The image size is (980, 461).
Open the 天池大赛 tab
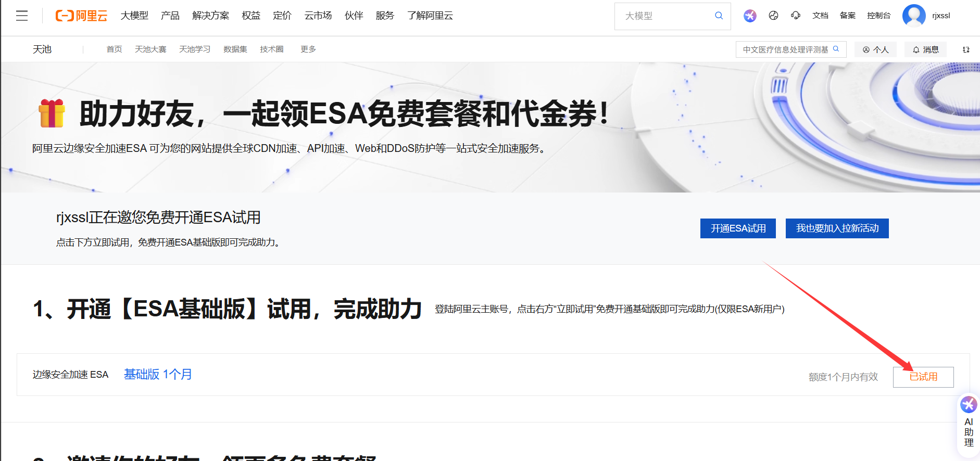pyautogui.click(x=150, y=49)
